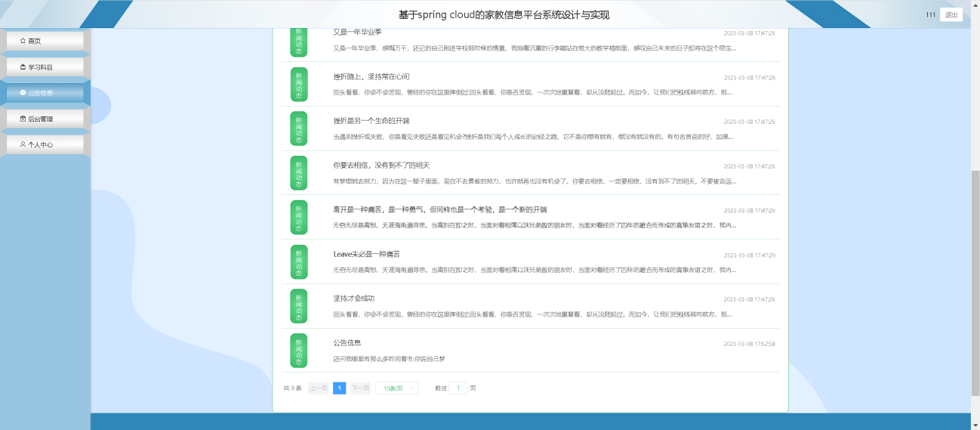Open the news titled 挫折是另一个生命的开端

coord(371,121)
